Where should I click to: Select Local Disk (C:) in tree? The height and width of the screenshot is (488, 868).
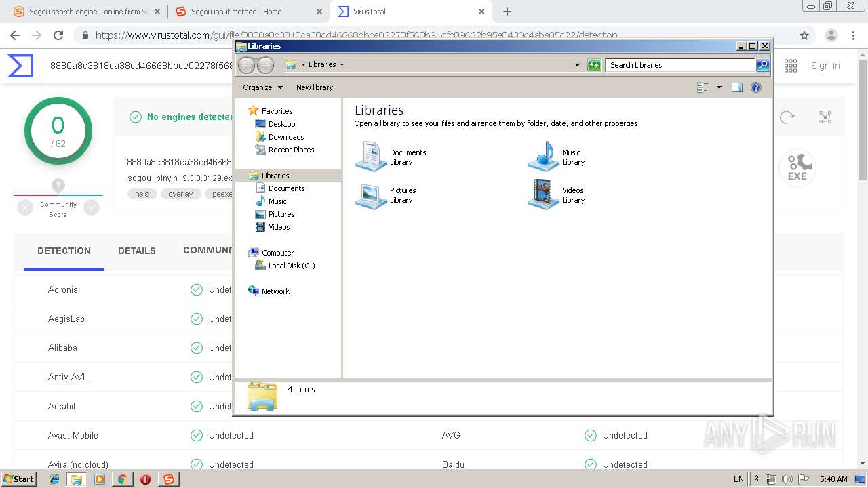point(292,266)
